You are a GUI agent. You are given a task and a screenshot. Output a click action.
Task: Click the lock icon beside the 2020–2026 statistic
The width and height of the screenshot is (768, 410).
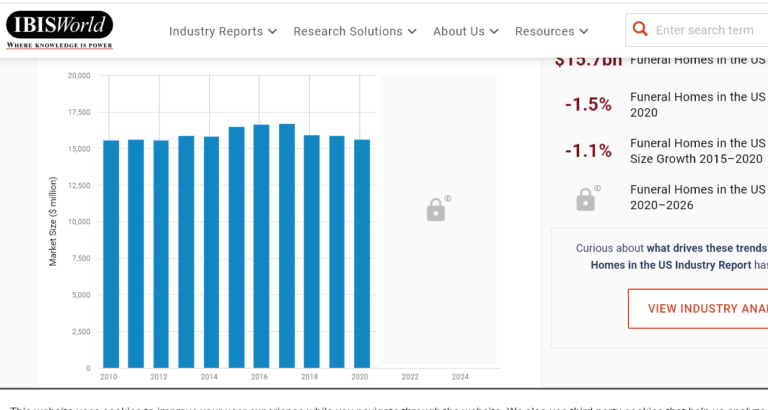coord(585,200)
